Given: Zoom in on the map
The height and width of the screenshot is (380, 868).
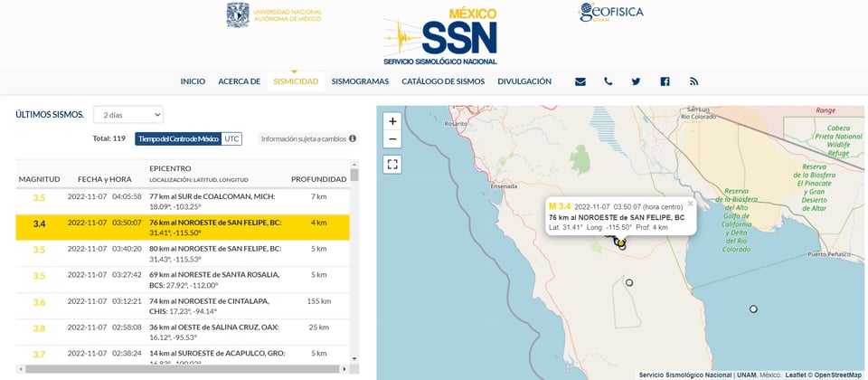Looking at the screenshot, I should [392, 121].
